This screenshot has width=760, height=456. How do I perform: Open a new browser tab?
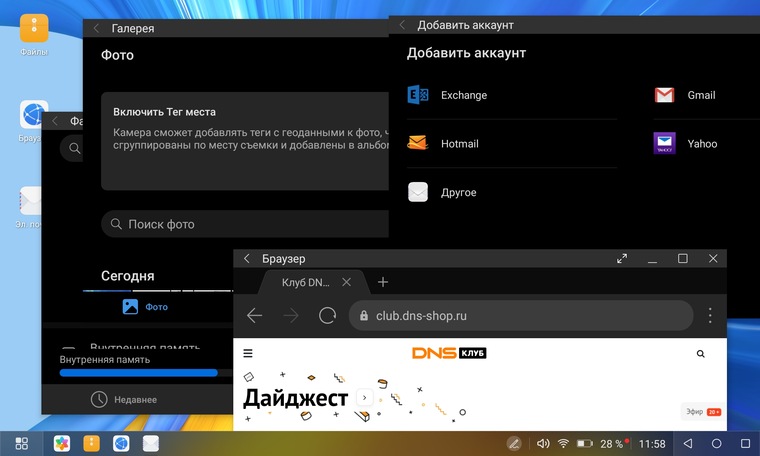pos(383,282)
